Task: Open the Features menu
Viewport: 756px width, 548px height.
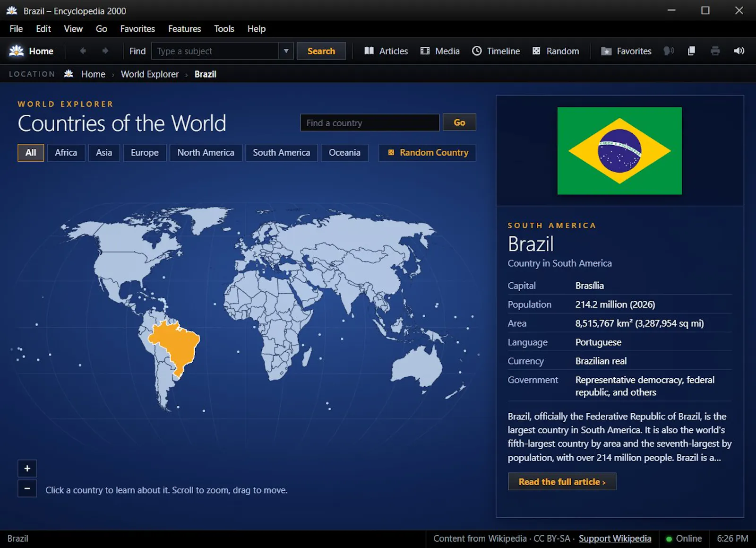Action: click(x=185, y=29)
